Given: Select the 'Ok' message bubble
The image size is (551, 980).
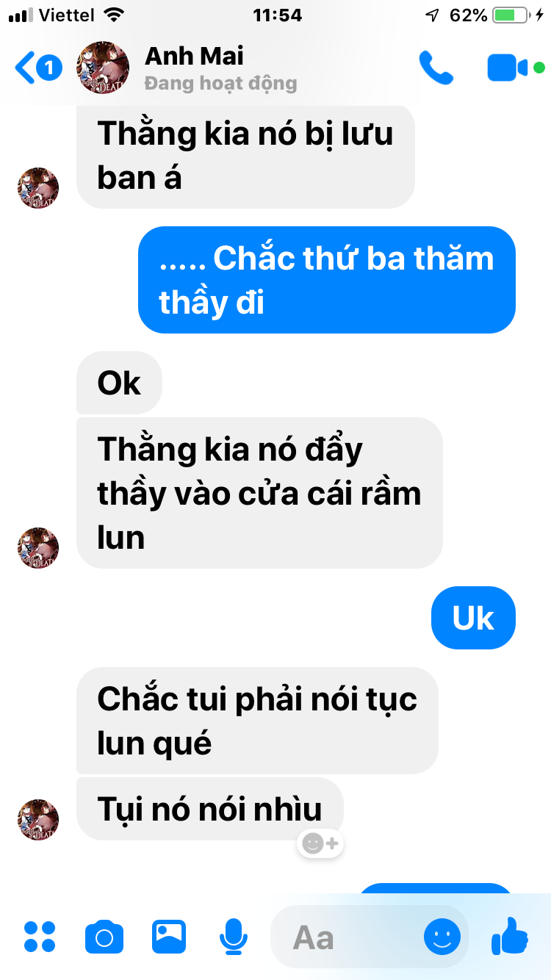Looking at the screenshot, I should 119,383.
